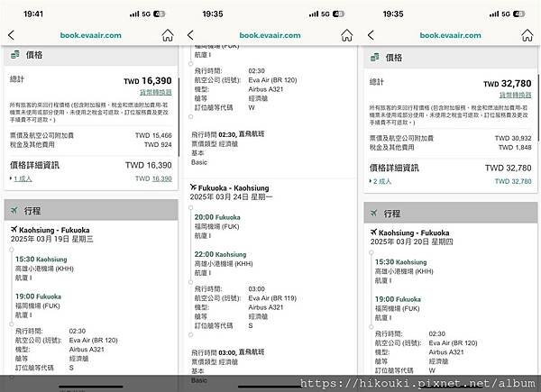Click plane icon beside Kaohsiung - Fukuoka 03月 19日
This screenshot has width=541, height=392.
coord(14,229)
